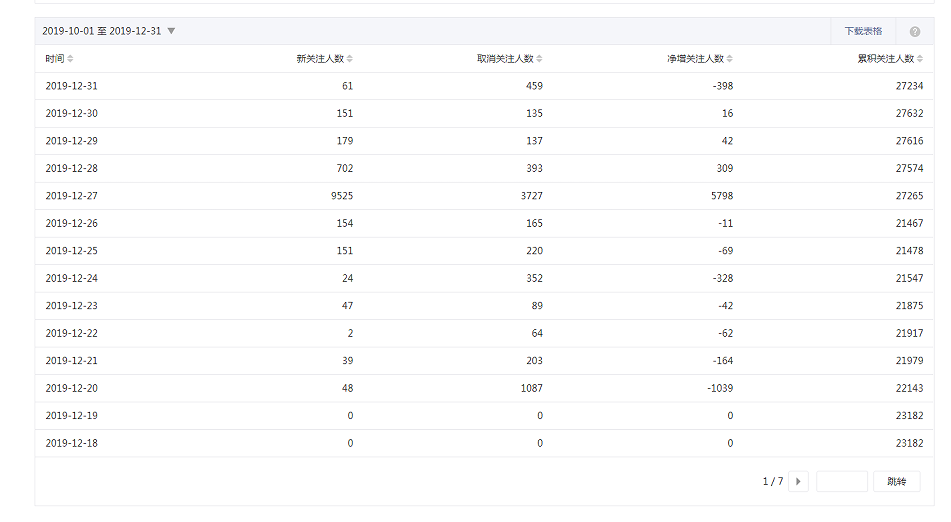
Task: Sort by 时间 column arrows
Action: point(70,59)
